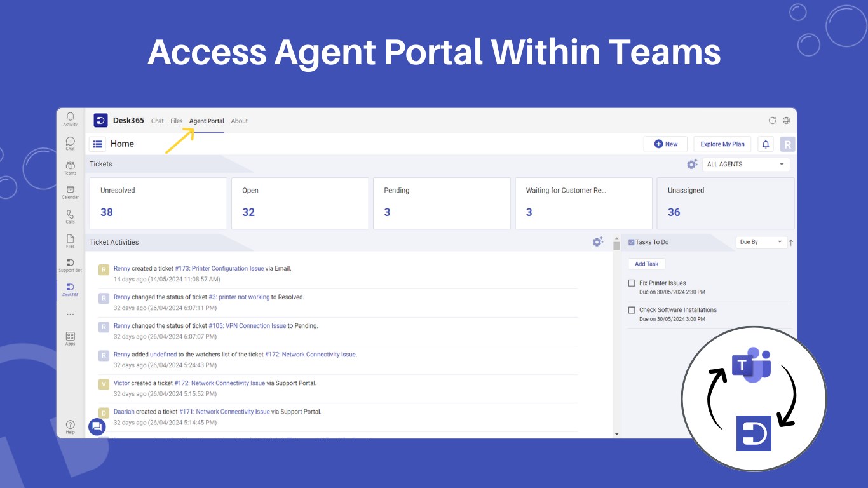Viewport: 868px width, 488px height.
Task: View Waiting for Customer Response card
Action: (x=583, y=203)
